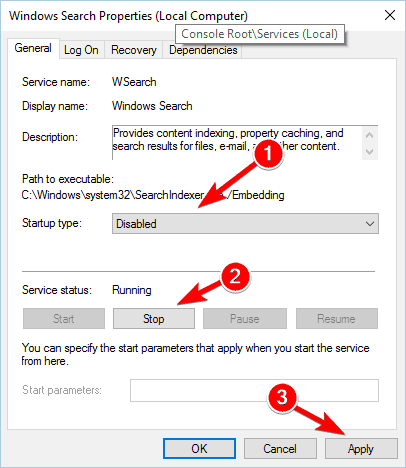Image resolution: width=406 pixels, height=468 pixels.
Task: Open the Startup type combo box showing Disabled
Action: click(x=245, y=224)
